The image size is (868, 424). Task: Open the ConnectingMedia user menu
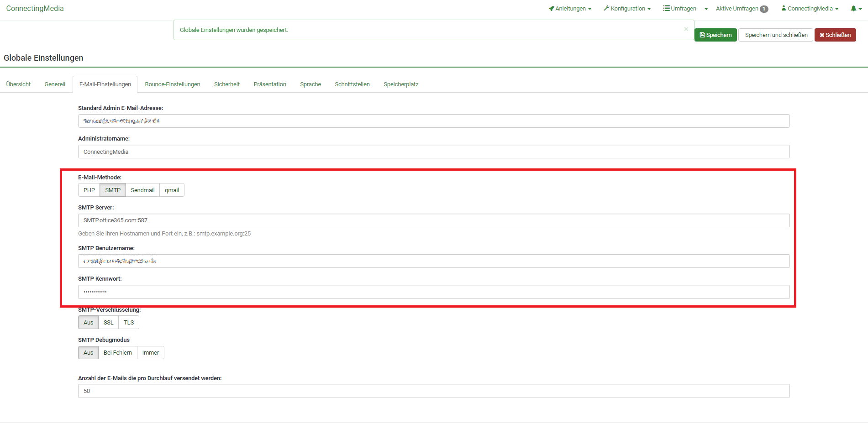point(810,9)
